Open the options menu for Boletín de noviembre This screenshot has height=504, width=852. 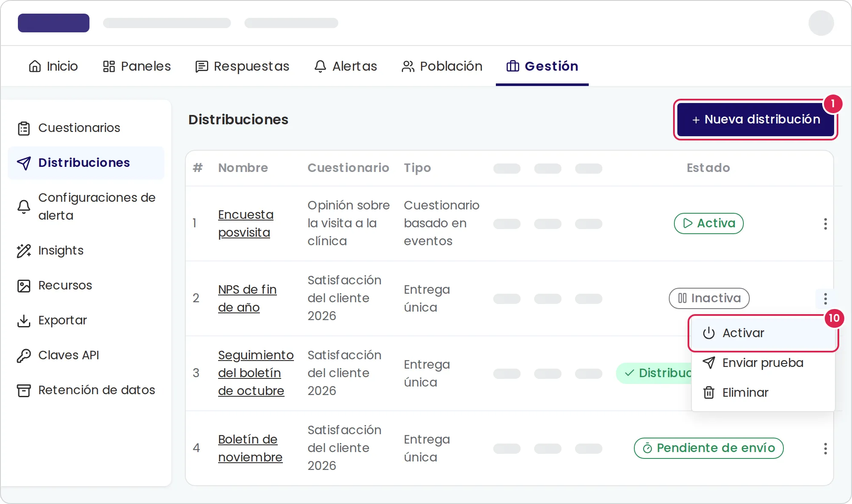tap(826, 449)
